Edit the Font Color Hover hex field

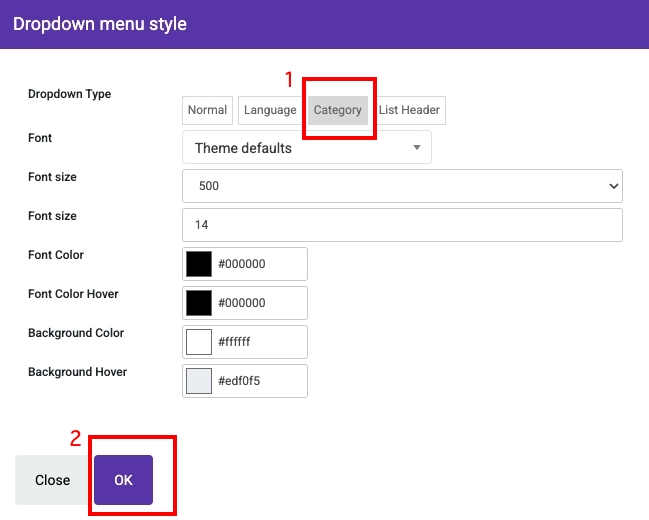pyautogui.click(x=259, y=303)
